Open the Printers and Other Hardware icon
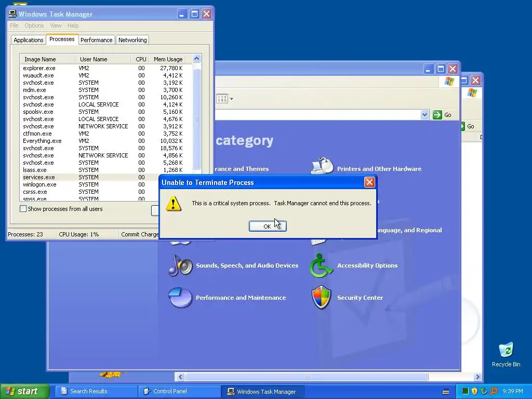The image size is (532, 399). [322, 166]
